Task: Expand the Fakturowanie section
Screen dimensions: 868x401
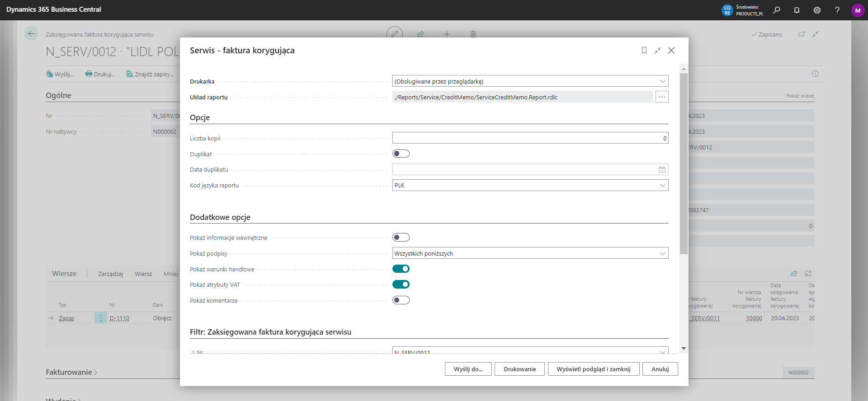Action: point(71,372)
